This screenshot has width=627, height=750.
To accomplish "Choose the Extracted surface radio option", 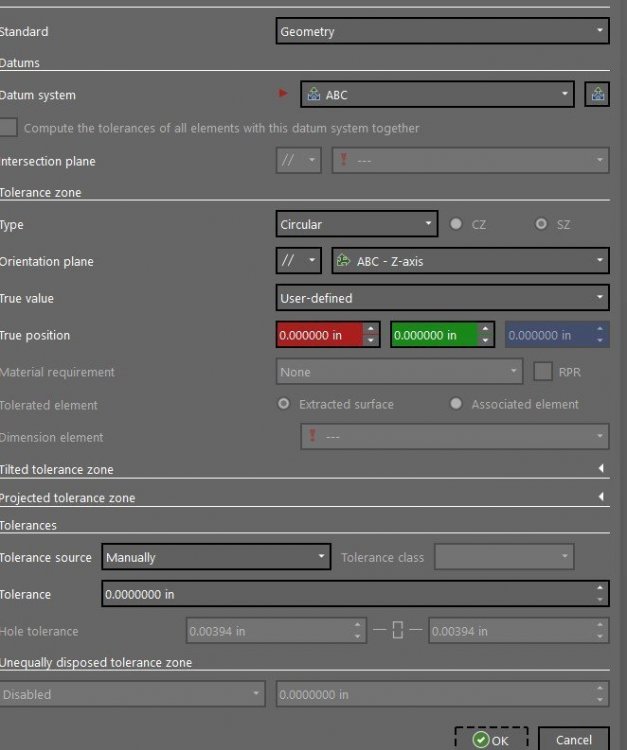I will 284,404.
